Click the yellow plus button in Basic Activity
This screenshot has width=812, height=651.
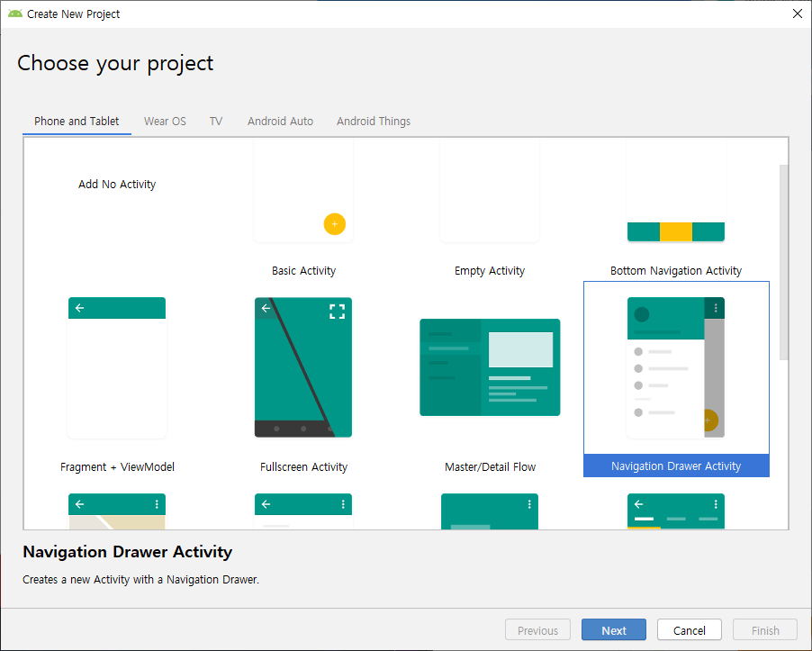pyautogui.click(x=335, y=224)
